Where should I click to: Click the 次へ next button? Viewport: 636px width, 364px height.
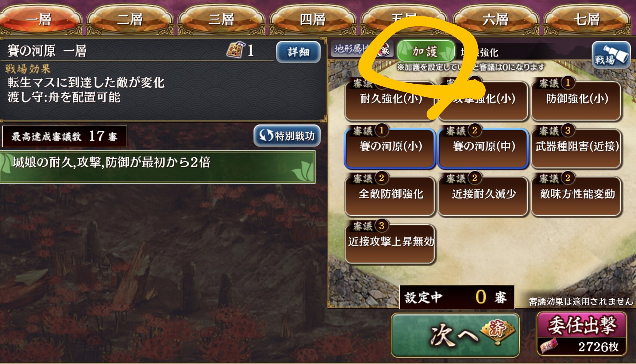click(455, 335)
